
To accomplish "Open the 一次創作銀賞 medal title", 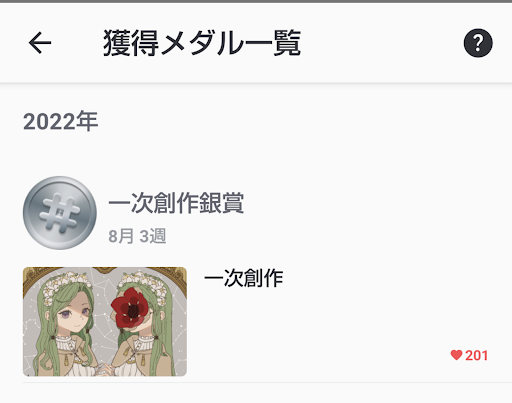I will (x=176, y=202).
